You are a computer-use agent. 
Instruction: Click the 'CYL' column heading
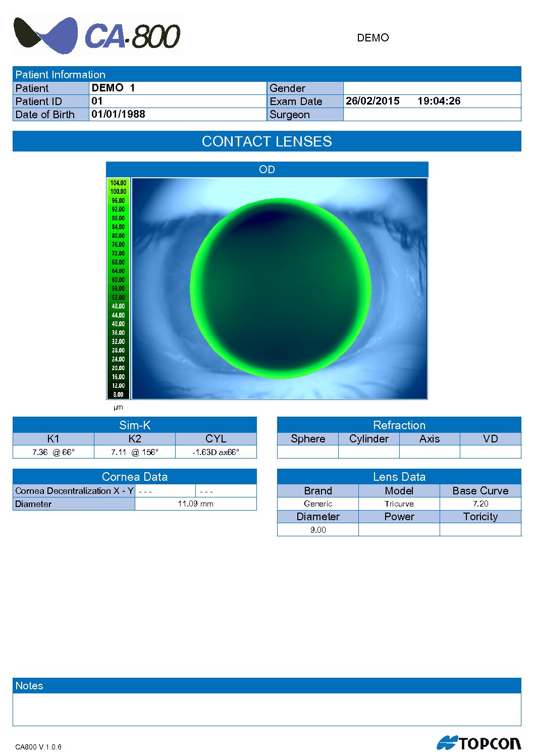coord(216,439)
